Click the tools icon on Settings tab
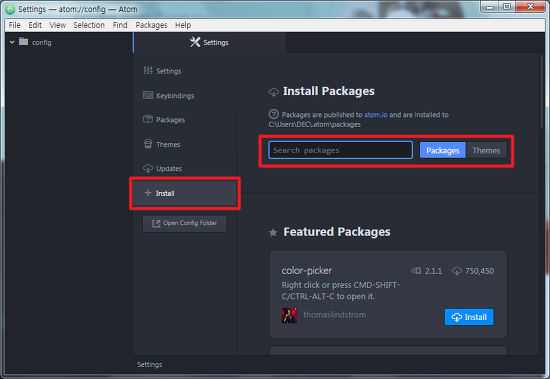 (195, 42)
